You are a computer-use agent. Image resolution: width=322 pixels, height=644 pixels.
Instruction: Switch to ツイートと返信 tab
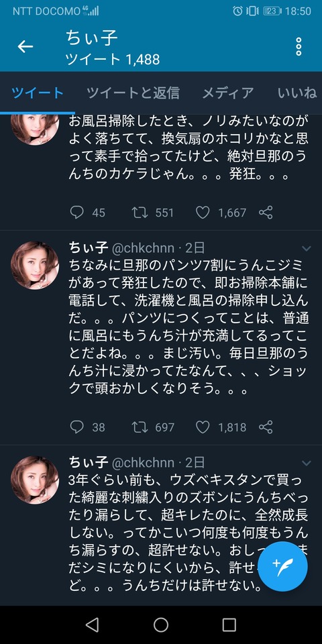tap(133, 93)
